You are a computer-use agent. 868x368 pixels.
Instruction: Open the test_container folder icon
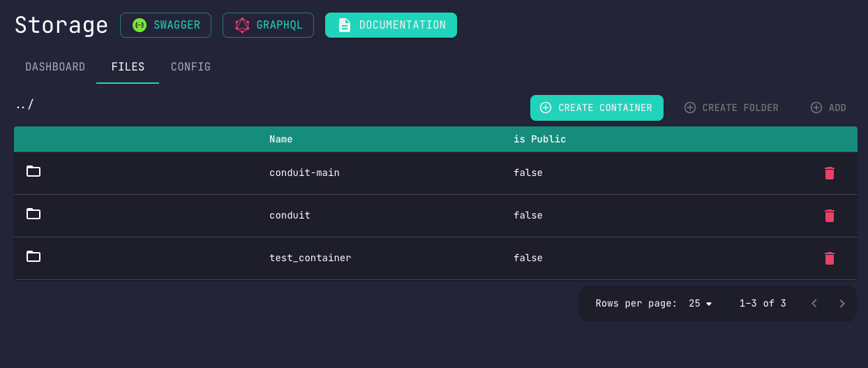pyautogui.click(x=33, y=256)
